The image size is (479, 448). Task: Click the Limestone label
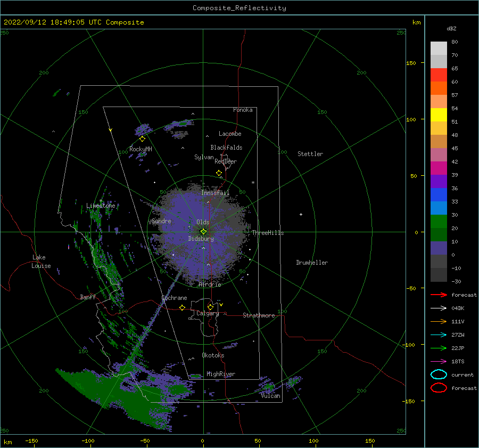coord(101,206)
